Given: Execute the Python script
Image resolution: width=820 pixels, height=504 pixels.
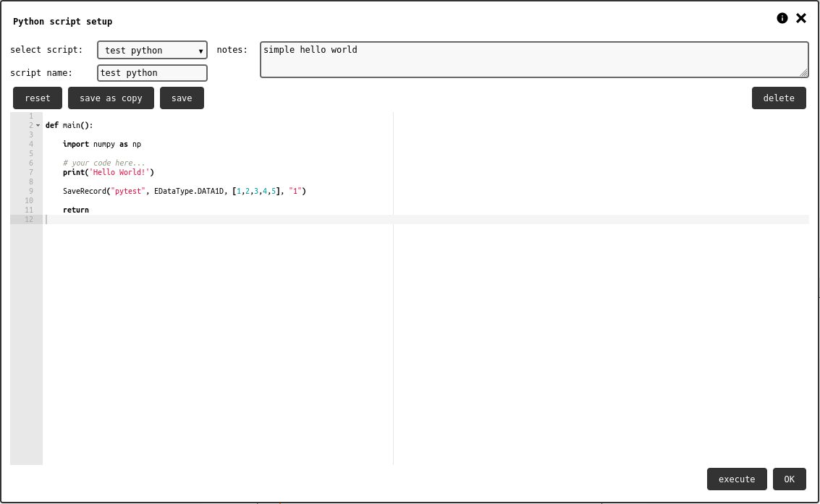Looking at the screenshot, I should [x=736, y=479].
